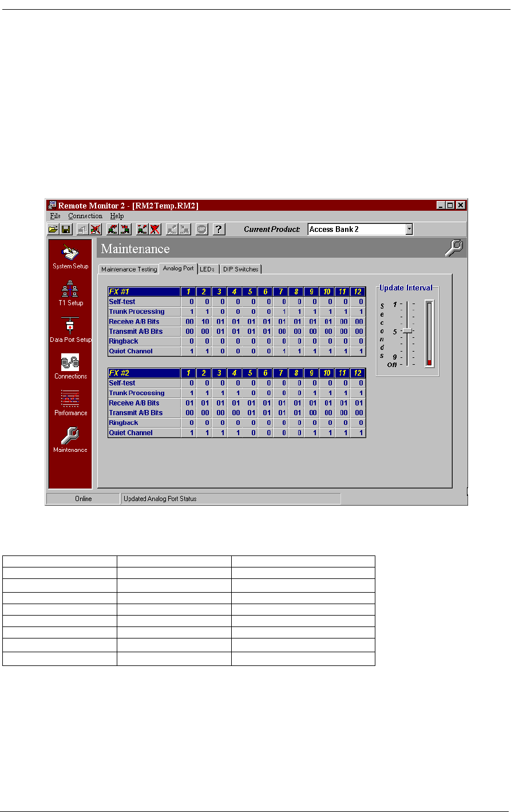This screenshot has width=511, height=812.
Task: Click Updated Analog Port Status message
Action: [x=160, y=499]
